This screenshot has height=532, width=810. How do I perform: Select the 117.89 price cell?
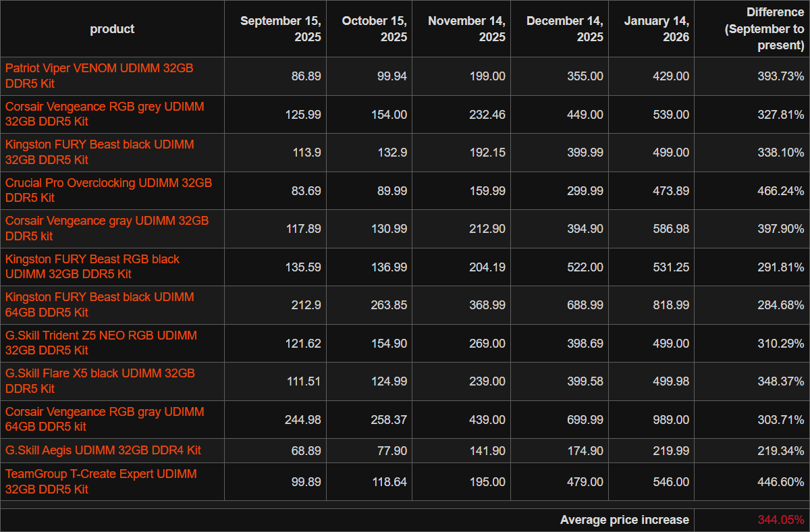275,229
